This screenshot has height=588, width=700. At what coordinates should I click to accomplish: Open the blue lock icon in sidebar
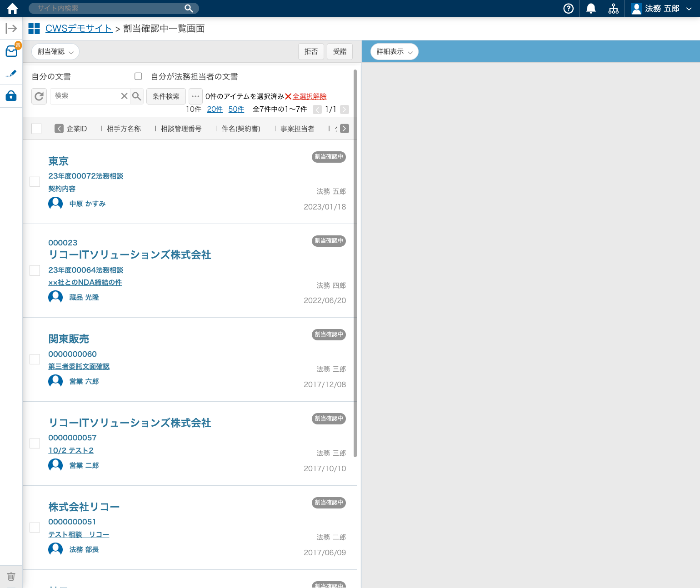(11, 96)
